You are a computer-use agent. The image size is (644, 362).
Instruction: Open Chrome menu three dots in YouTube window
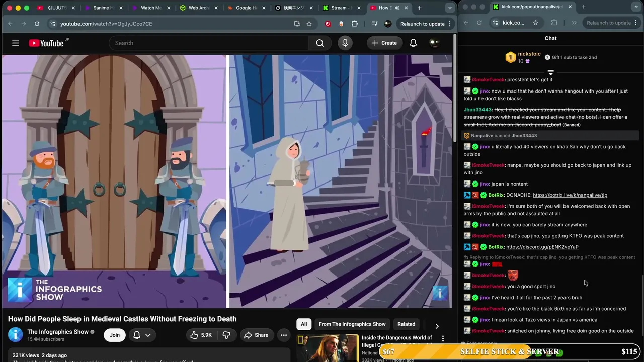[x=449, y=24]
